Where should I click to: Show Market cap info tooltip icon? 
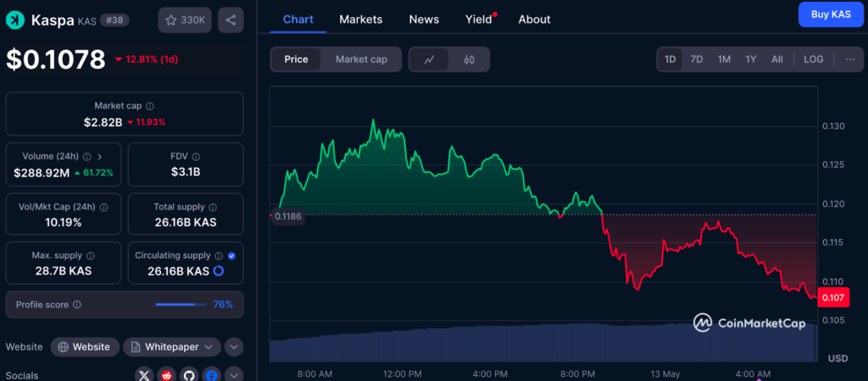[x=150, y=106]
